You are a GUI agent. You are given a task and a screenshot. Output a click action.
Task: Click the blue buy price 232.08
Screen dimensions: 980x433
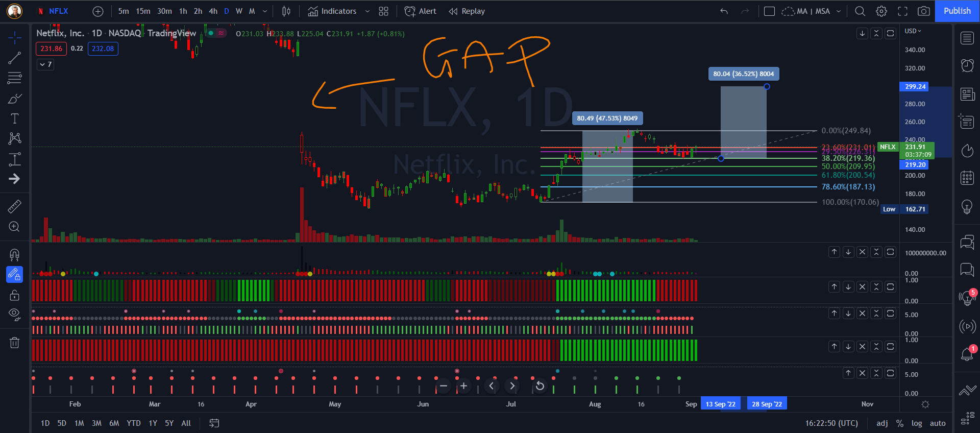pos(103,49)
